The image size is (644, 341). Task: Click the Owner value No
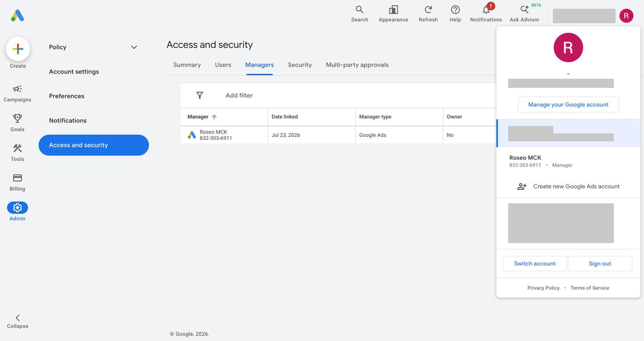click(450, 135)
